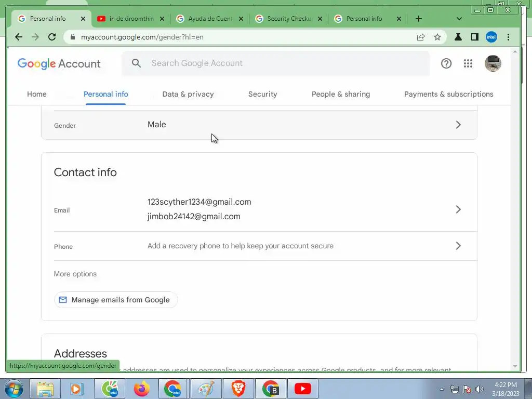Close the first Personal info tab
The width and height of the screenshot is (532, 399).
point(83,19)
